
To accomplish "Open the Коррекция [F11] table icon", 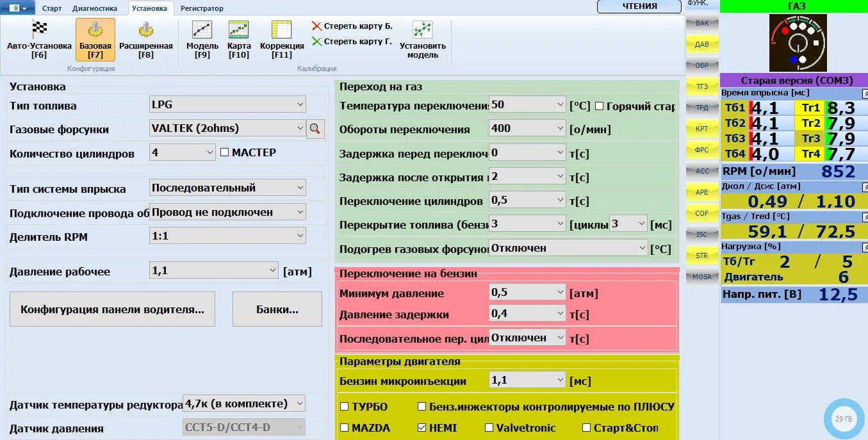I will pos(282,39).
